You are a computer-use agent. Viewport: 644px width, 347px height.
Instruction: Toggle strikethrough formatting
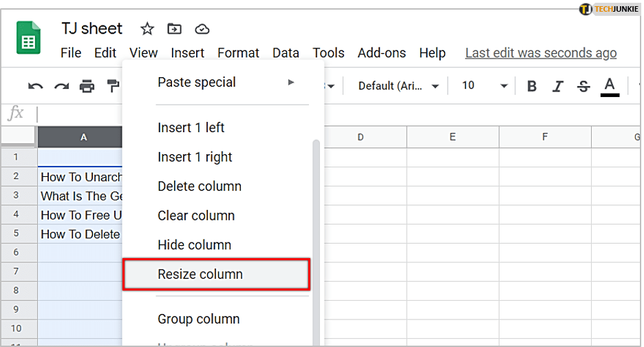[x=583, y=86]
